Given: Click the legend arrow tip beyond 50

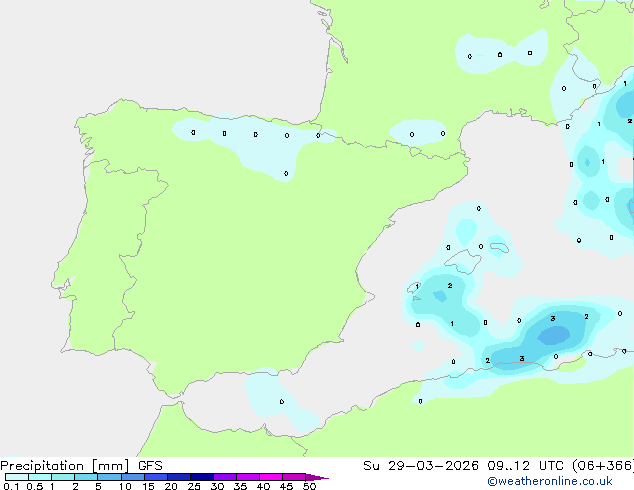Looking at the screenshot, I should coord(317,477).
